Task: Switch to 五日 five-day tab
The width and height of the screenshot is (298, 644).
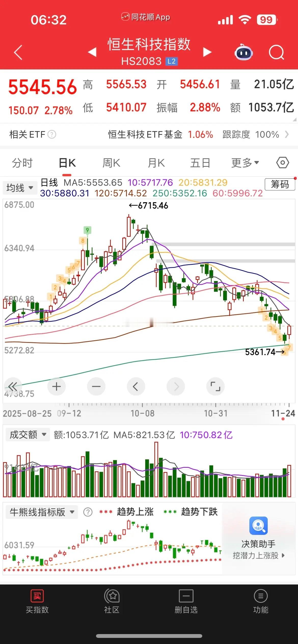Action: tap(200, 163)
